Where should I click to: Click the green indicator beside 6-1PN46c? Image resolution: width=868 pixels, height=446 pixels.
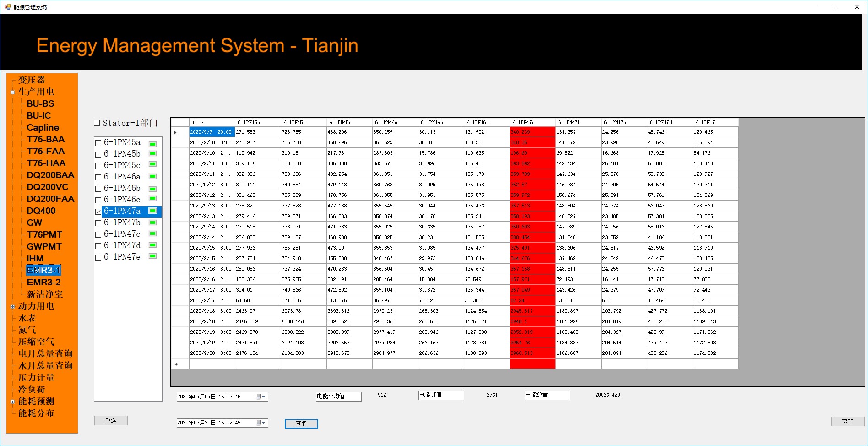click(x=153, y=198)
